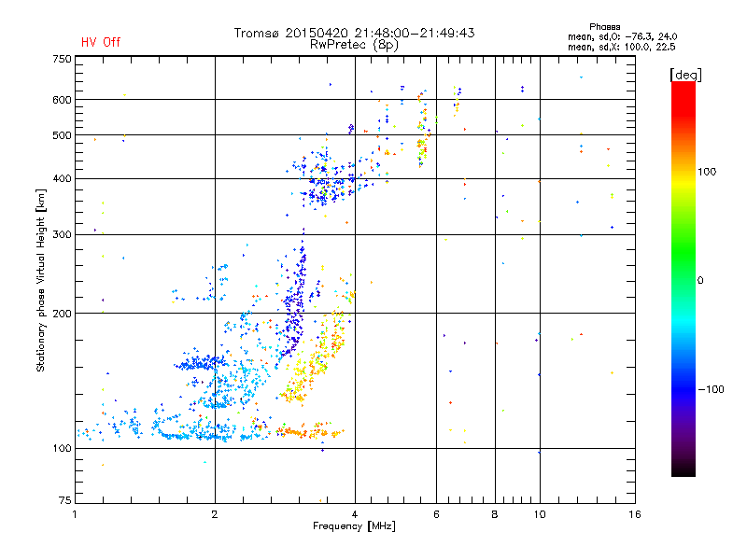Click the '[deg]' colorbar unit label
Image resolution: width=747 pixels, height=560 pixels.
(x=685, y=75)
